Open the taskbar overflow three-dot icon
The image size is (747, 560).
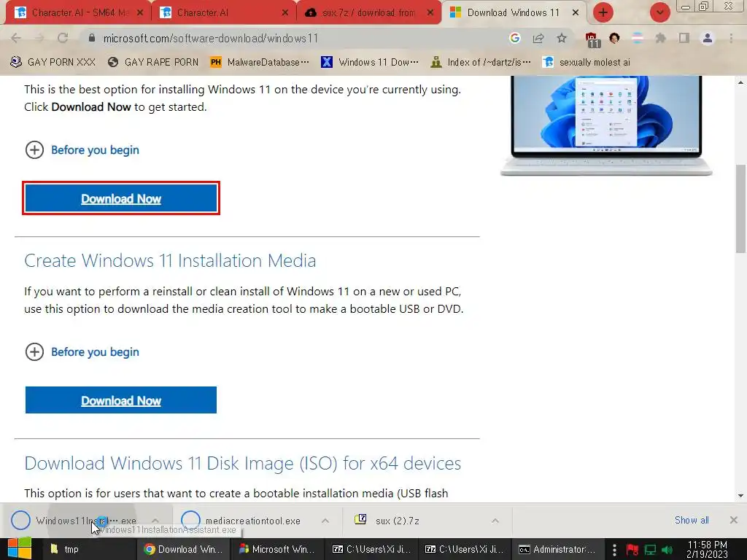pyautogui.click(x=614, y=550)
